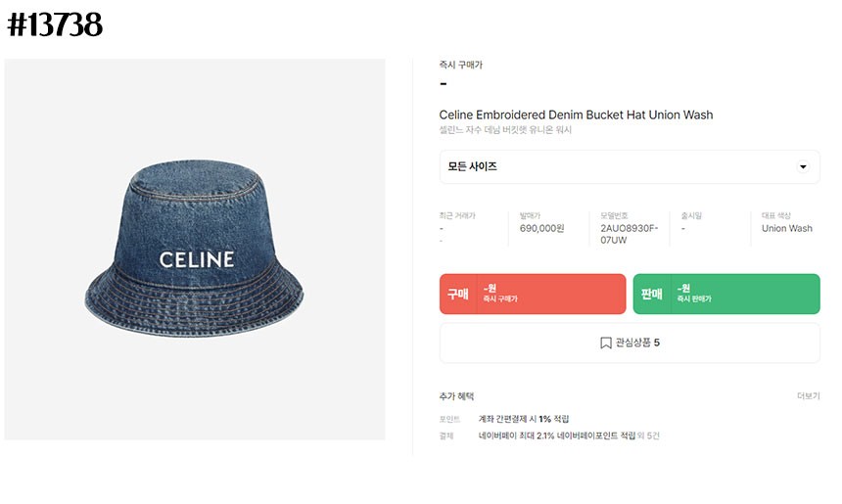Open 더보기 link for additional benefits
The width and height of the screenshot is (842, 504).
[808, 396]
